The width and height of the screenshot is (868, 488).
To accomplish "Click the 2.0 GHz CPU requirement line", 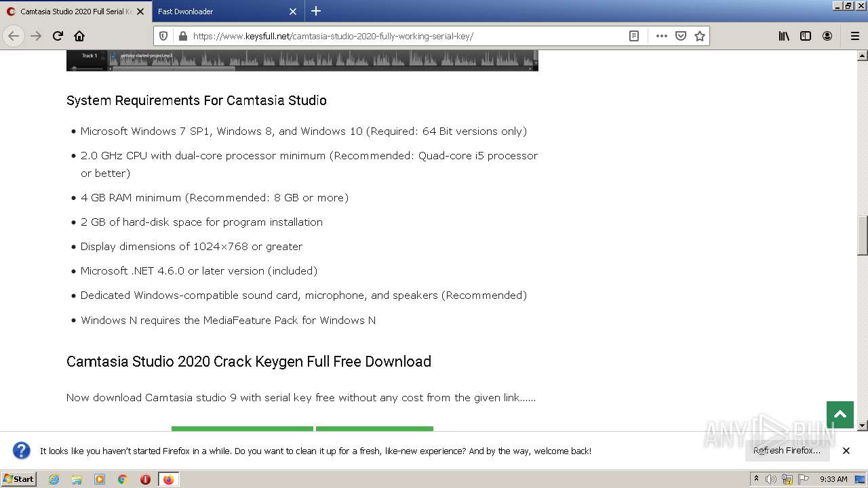I will (x=309, y=164).
